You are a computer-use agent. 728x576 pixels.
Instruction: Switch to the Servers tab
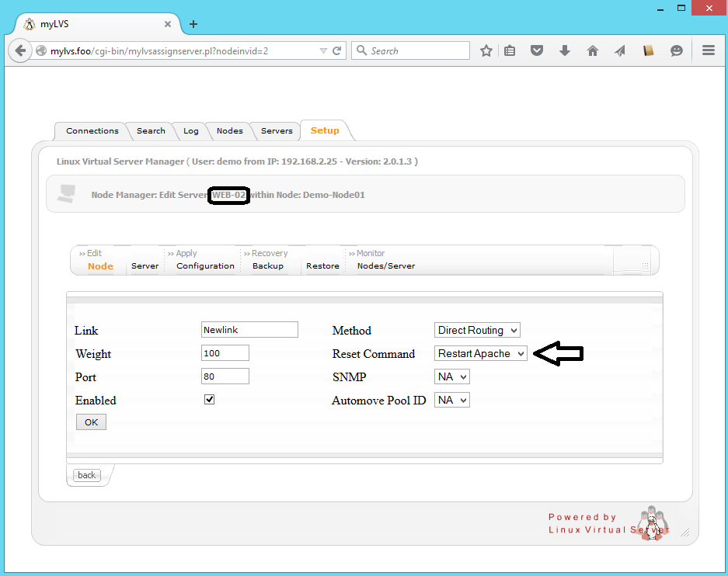tap(277, 131)
